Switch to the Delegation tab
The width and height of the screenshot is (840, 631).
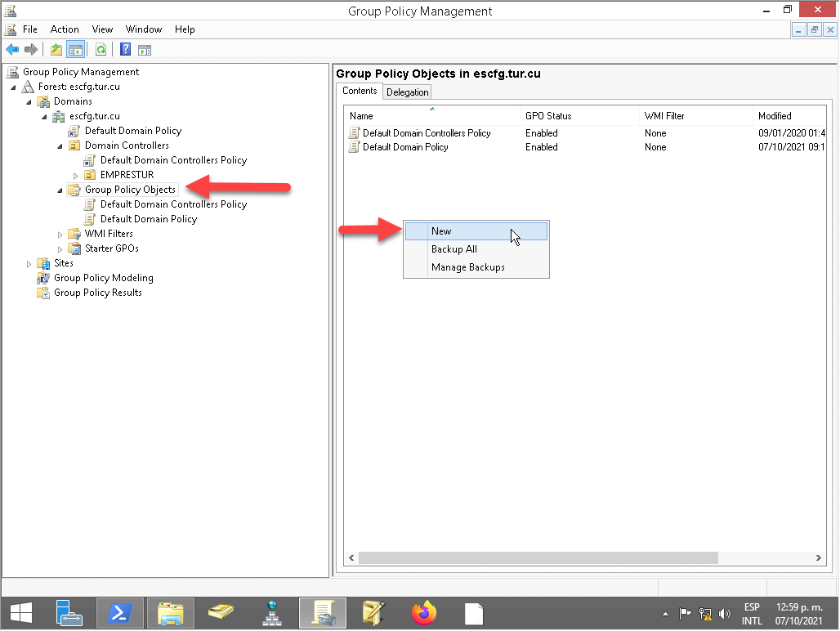(407, 92)
